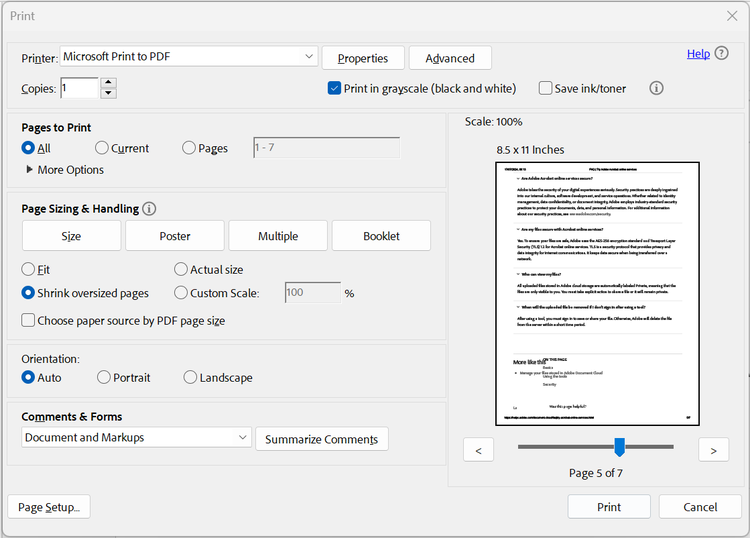Click the Print button
The width and height of the screenshot is (750, 538).
coord(609,507)
